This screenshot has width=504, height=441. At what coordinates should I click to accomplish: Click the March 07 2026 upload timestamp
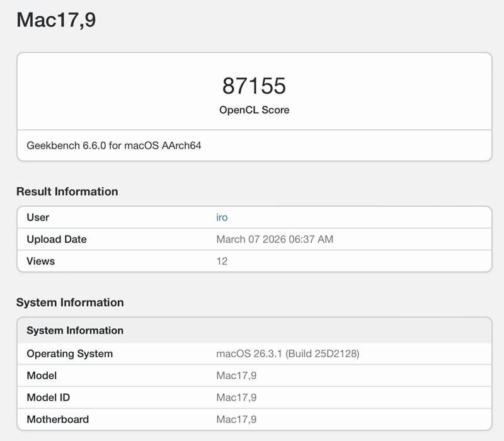pos(275,239)
